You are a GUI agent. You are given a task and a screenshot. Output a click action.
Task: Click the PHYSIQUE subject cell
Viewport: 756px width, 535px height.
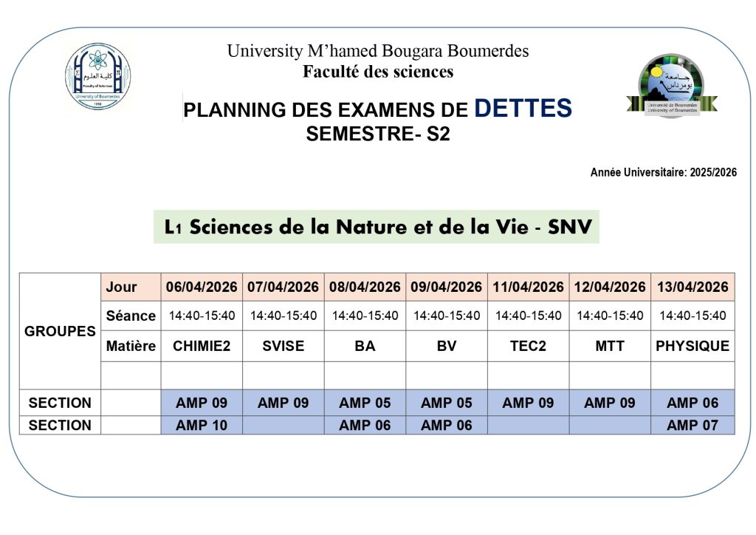[x=693, y=346]
